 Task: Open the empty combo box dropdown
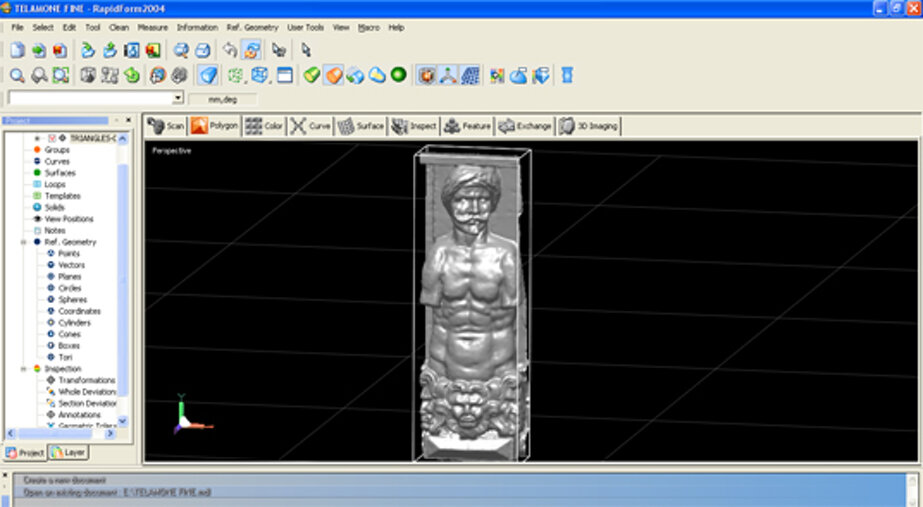(178, 99)
